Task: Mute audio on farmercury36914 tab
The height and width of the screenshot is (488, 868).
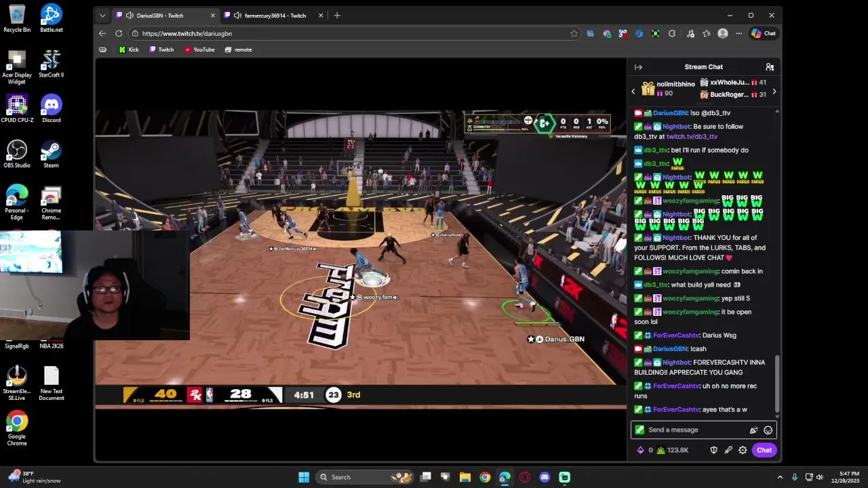Action: point(237,16)
